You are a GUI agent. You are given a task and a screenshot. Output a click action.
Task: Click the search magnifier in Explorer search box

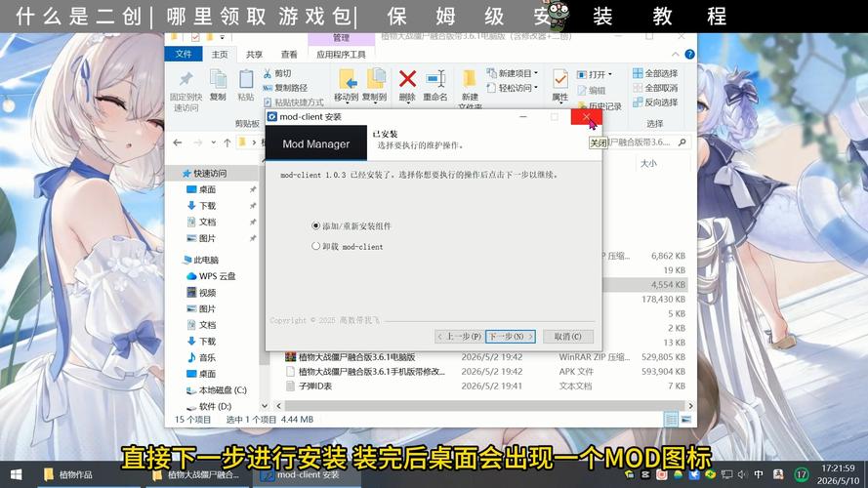682,142
